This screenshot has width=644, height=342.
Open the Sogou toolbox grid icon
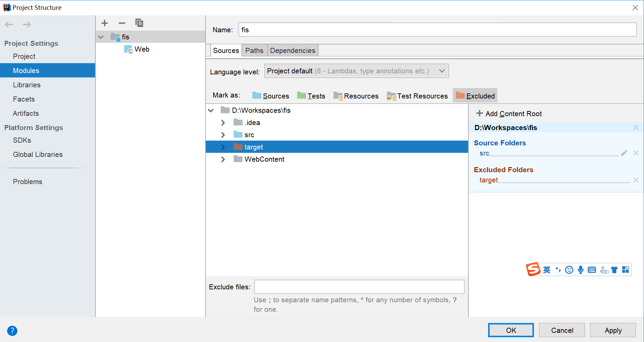(x=626, y=270)
